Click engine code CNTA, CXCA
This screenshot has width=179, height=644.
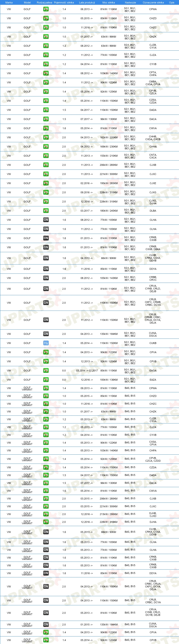coord(153,156)
